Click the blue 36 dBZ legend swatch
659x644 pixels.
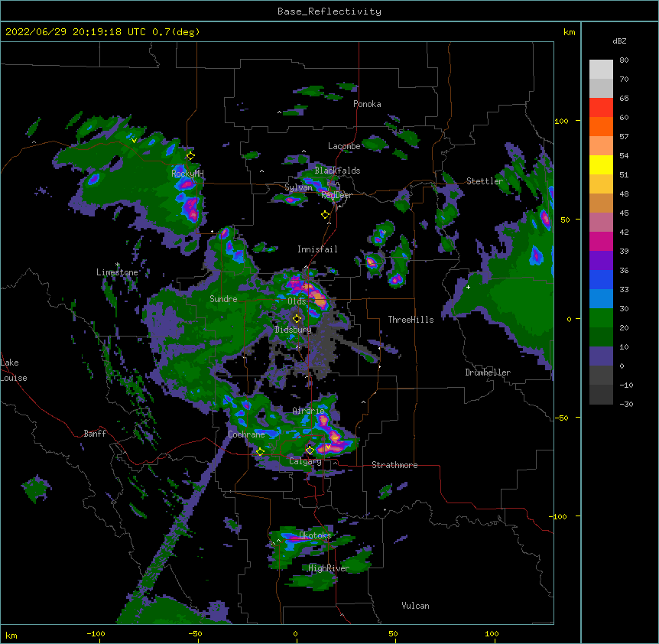pos(601,279)
